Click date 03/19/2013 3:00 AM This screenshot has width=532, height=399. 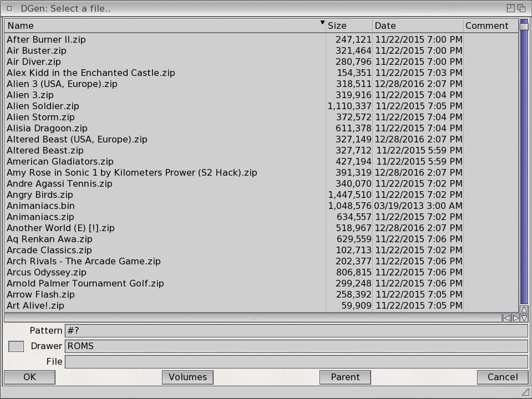click(x=418, y=206)
